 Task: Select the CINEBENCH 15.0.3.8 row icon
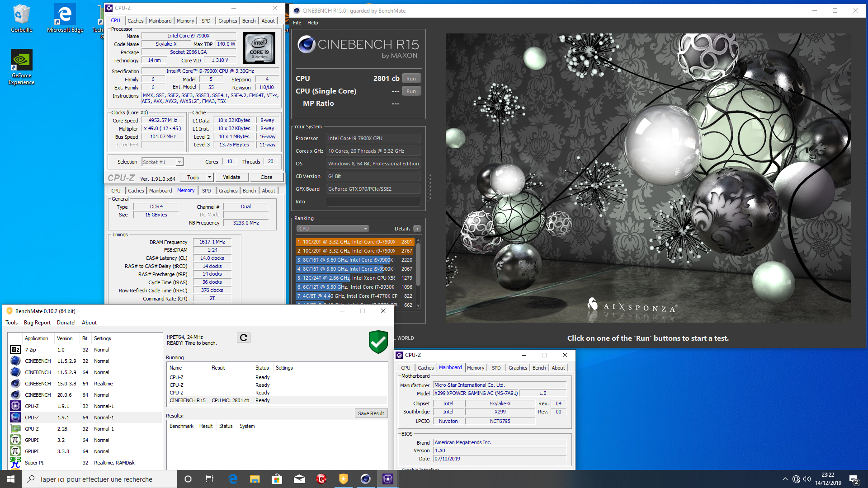(x=15, y=384)
